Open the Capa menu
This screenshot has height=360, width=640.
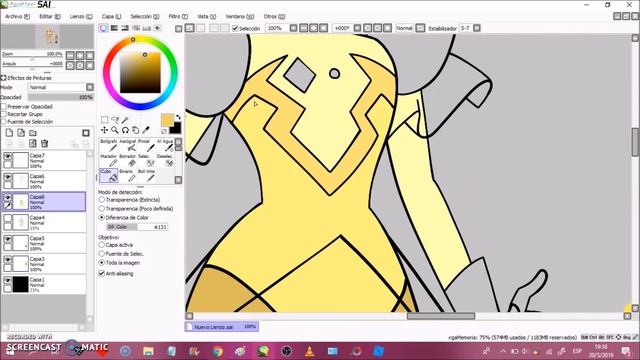tap(111, 16)
